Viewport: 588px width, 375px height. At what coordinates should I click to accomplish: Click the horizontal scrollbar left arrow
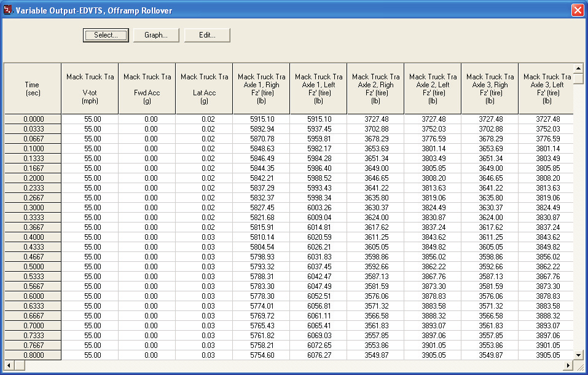(x=9, y=365)
